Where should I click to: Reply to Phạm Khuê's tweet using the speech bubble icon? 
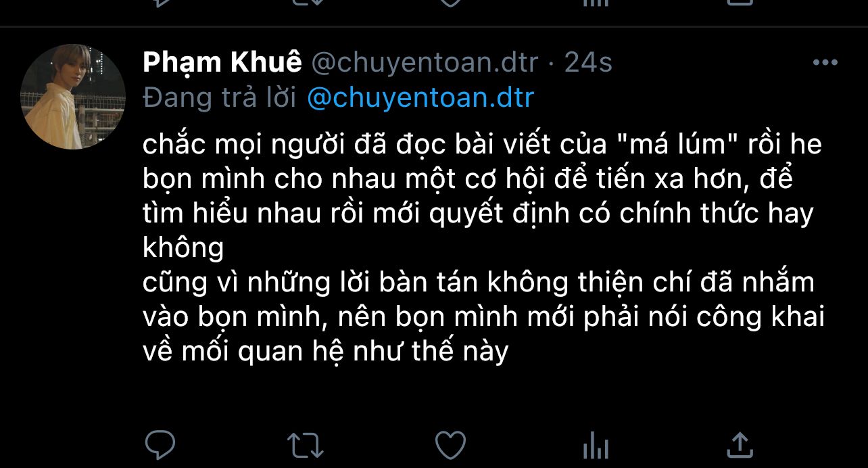coord(160,445)
